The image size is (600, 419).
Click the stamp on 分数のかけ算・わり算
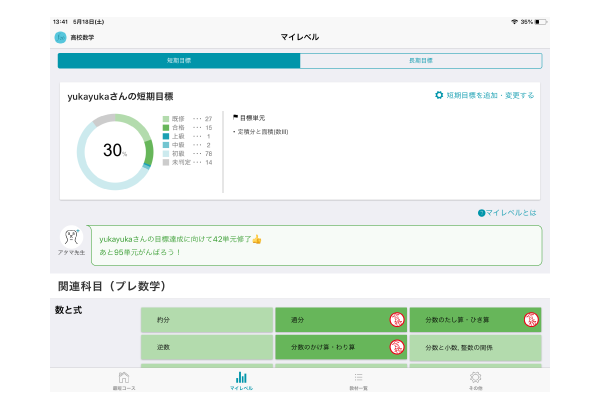(396, 347)
